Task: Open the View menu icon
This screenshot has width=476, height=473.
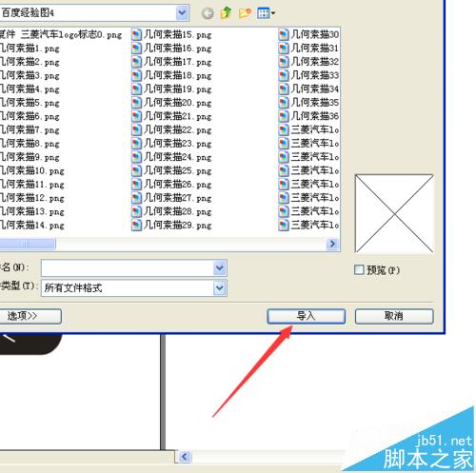Action: (266, 13)
